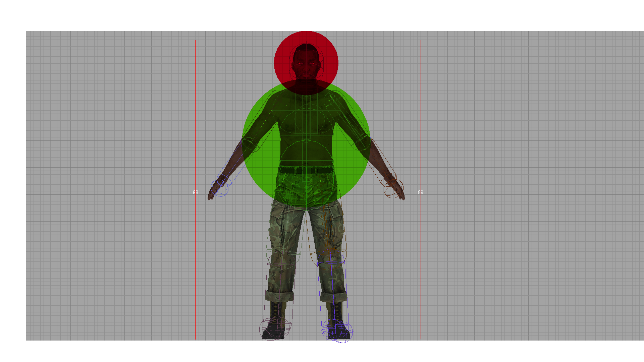The width and height of the screenshot is (644, 362).
Task: Click the rolled pant cuff above the left-side boot
Action: click(x=279, y=296)
